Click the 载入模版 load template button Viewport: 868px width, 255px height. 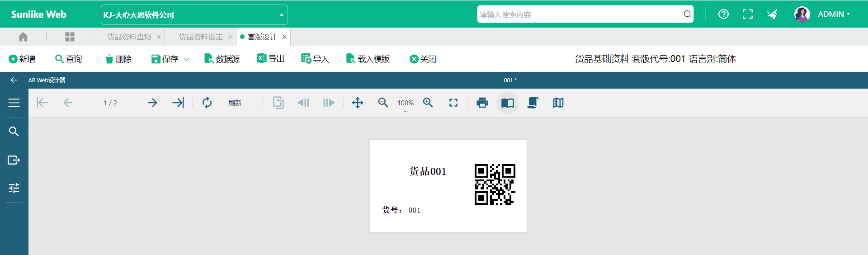click(x=368, y=59)
